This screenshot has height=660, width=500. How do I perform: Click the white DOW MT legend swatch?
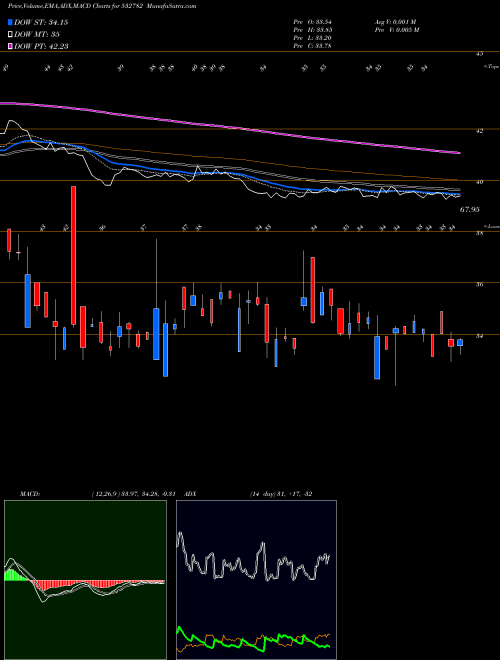pos(11,35)
